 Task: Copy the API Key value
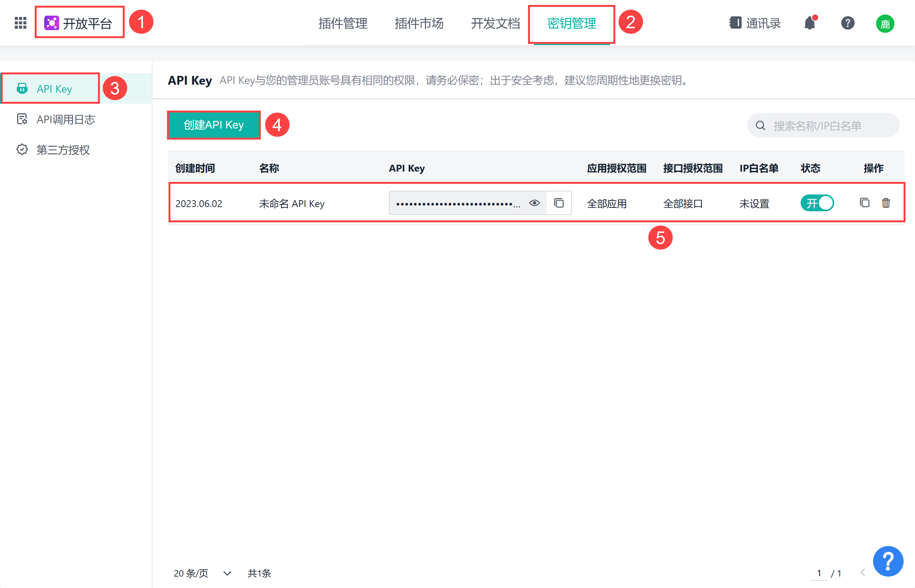(x=559, y=203)
